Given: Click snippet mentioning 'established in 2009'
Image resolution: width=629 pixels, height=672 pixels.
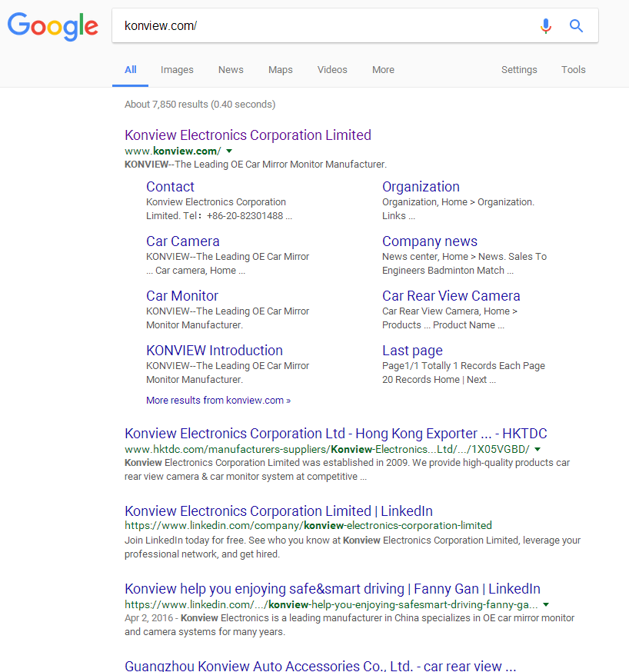Looking at the screenshot, I should 347,469.
